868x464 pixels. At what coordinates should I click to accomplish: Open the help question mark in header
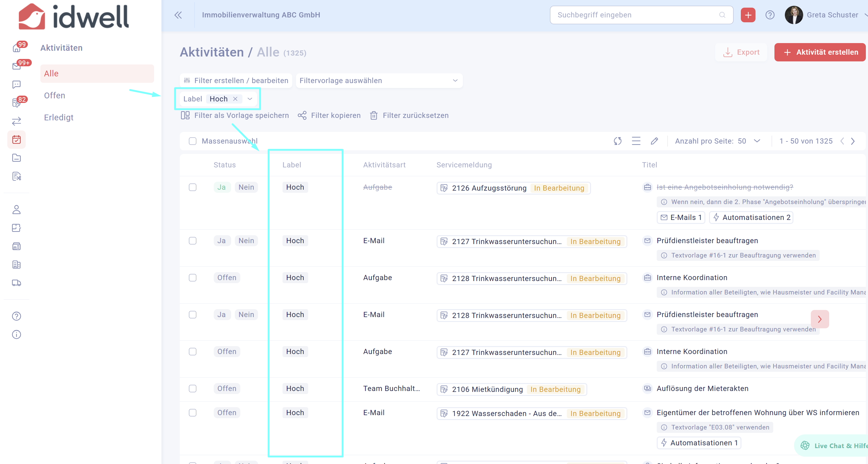(770, 15)
